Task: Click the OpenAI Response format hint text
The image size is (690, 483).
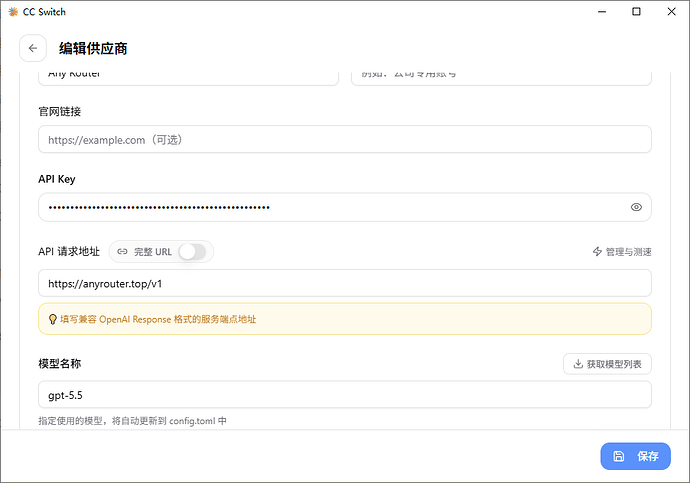Action: pyautogui.click(x=158, y=319)
